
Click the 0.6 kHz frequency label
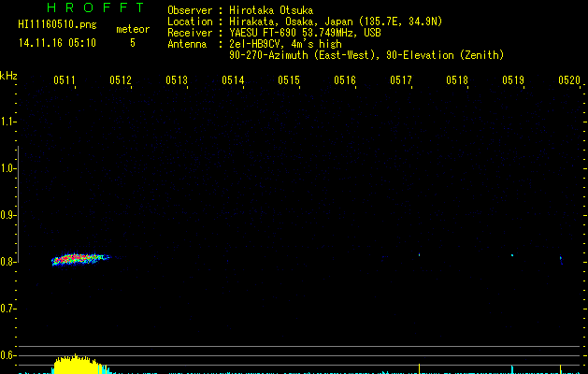click(7, 355)
